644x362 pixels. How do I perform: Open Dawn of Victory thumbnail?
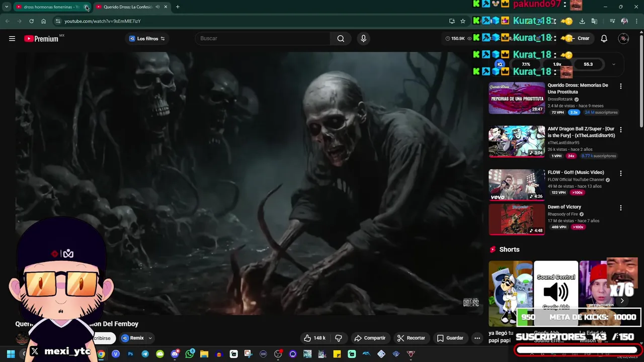click(517, 219)
